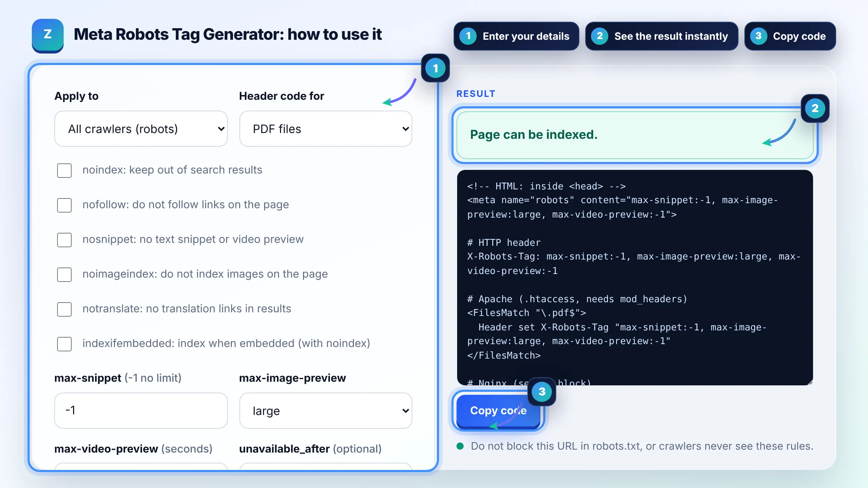The height and width of the screenshot is (488, 868).
Task: Select the 'See the result instantly' step tab
Action: [x=661, y=36]
